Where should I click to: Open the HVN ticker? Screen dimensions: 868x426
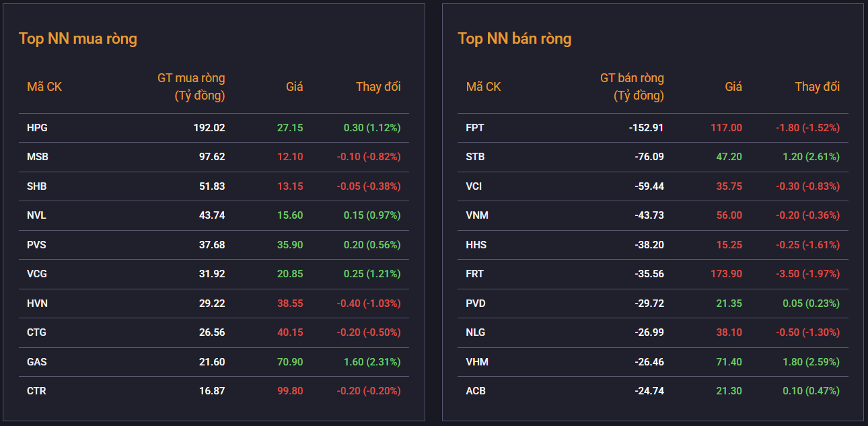click(37, 304)
